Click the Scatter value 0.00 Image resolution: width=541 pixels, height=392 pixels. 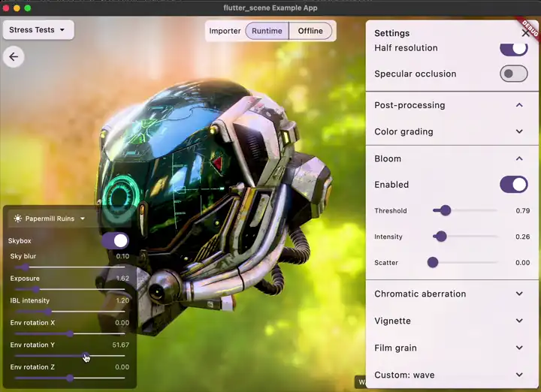point(523,263)
